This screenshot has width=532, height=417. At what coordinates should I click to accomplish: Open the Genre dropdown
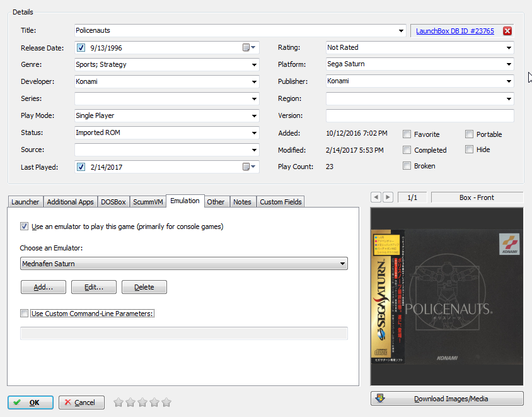coord(254,64)
